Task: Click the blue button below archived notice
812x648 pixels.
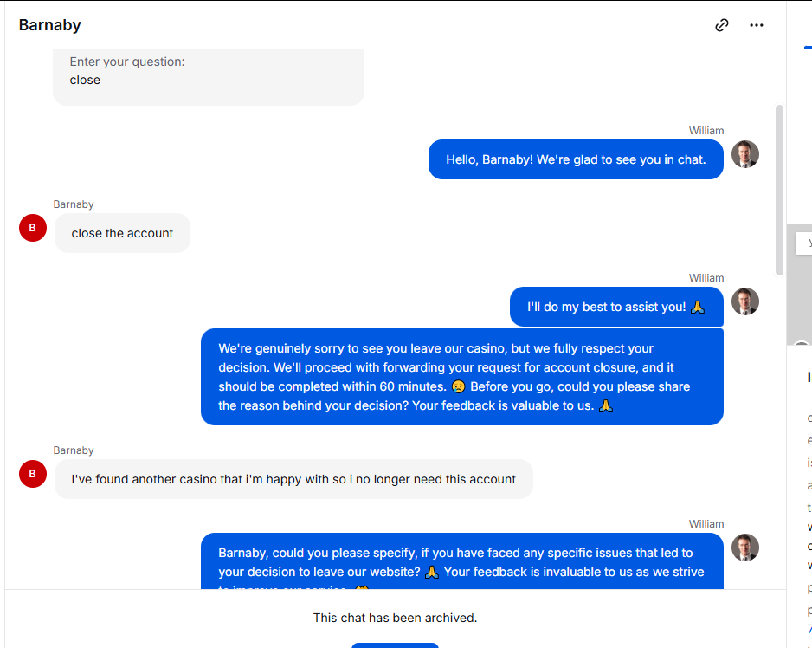Action: [395, 645]
